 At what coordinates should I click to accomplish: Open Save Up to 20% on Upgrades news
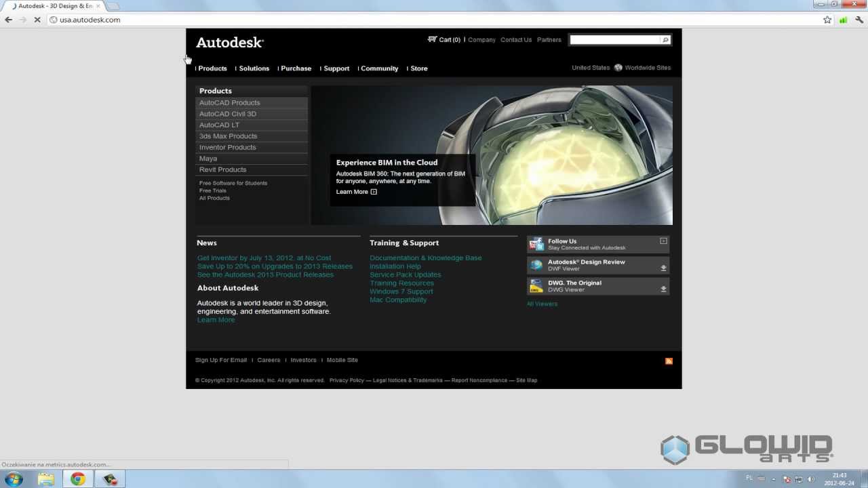(275, 266)
